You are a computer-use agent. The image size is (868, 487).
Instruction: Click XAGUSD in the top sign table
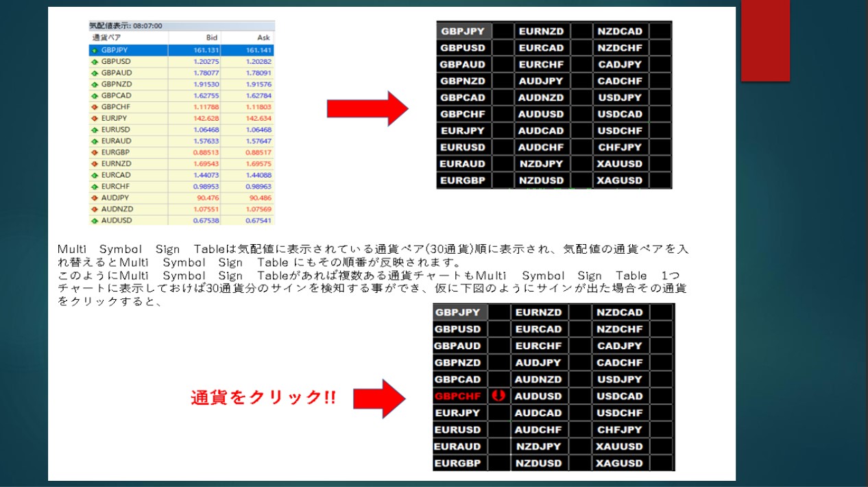[620, 180]
